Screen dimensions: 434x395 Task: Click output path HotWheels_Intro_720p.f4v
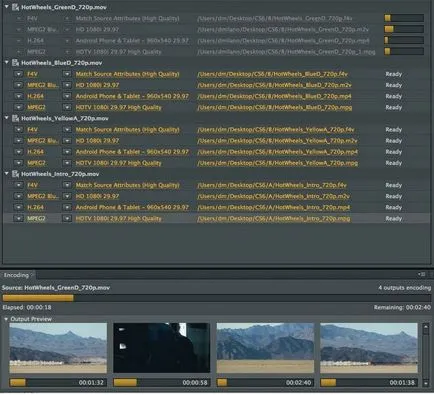point(272,185)
